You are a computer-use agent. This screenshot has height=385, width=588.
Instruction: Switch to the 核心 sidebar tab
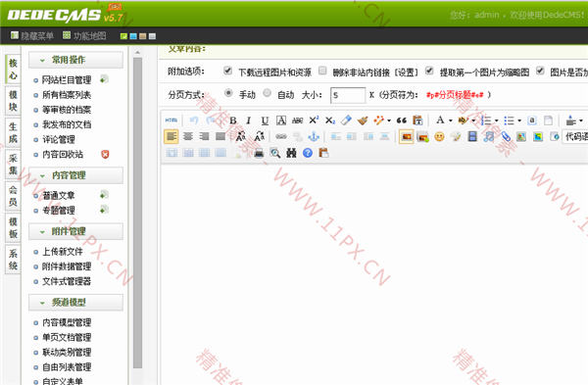click(13, 70)
